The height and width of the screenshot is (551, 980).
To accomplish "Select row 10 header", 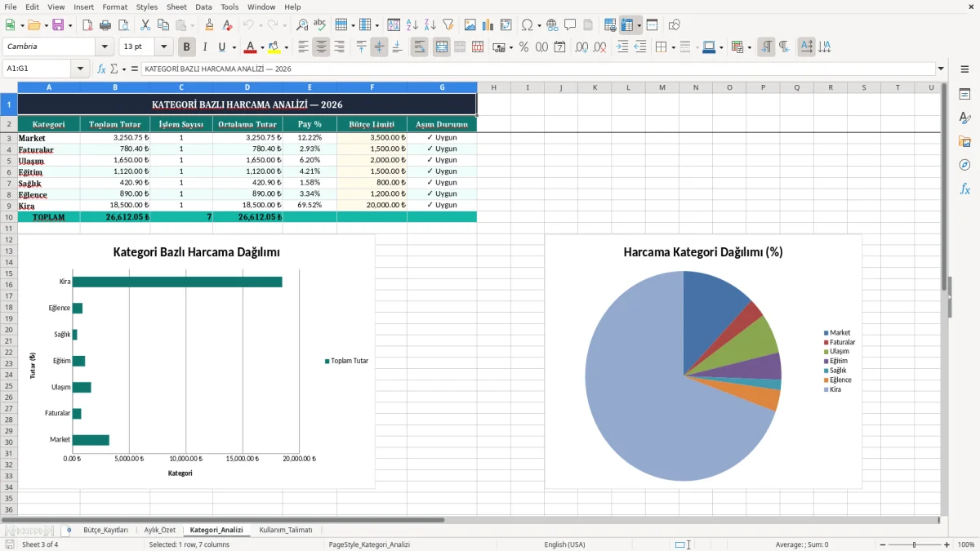I will [x=9, y=217].
